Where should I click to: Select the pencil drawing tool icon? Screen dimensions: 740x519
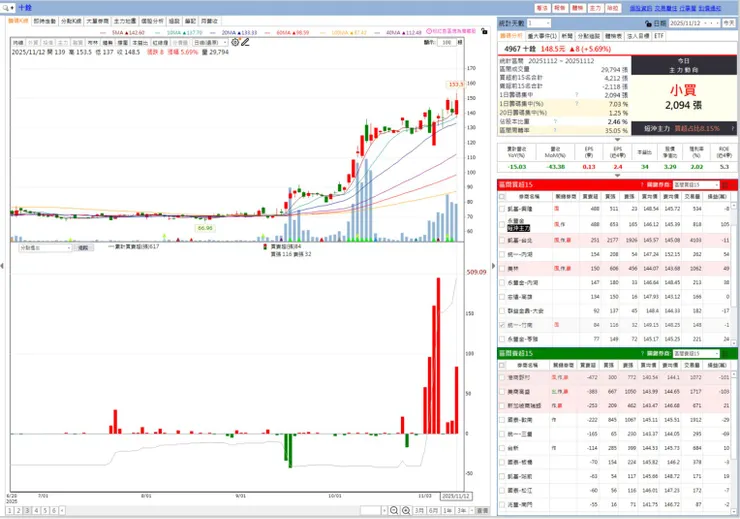(245, 42)
